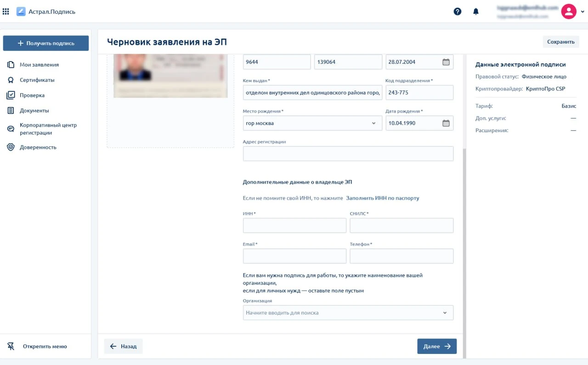This screenshot has height=365, width=588.
Task: Open calendar for Дата рождения field
Action: 446,123
